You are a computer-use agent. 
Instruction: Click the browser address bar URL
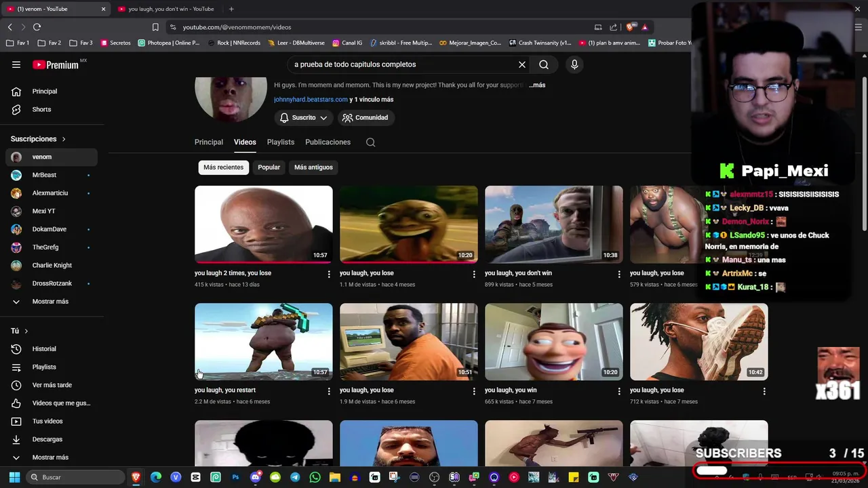tap(237, 27)
